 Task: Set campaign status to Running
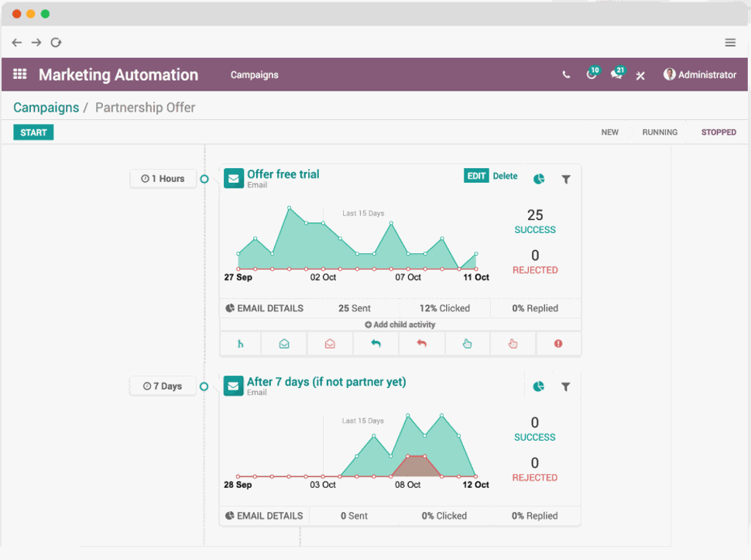click(x=660, y=132)
